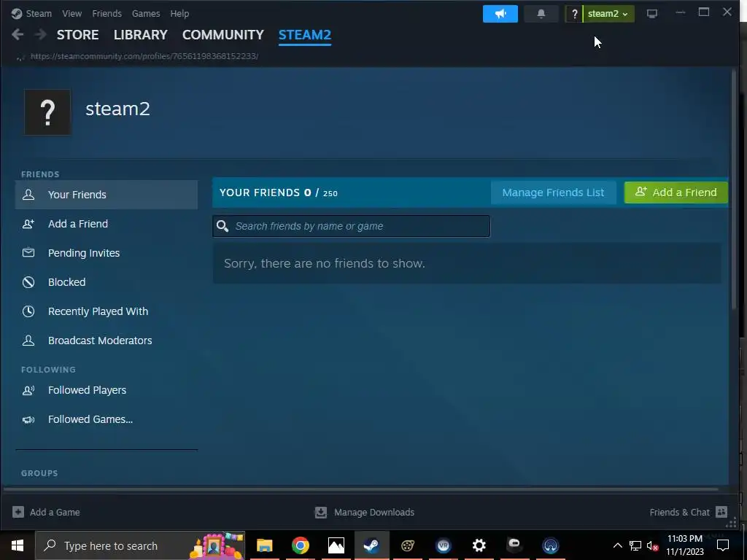Open the Photos app on the taskbar
This screenshot has height=560, width=747.
336,545
